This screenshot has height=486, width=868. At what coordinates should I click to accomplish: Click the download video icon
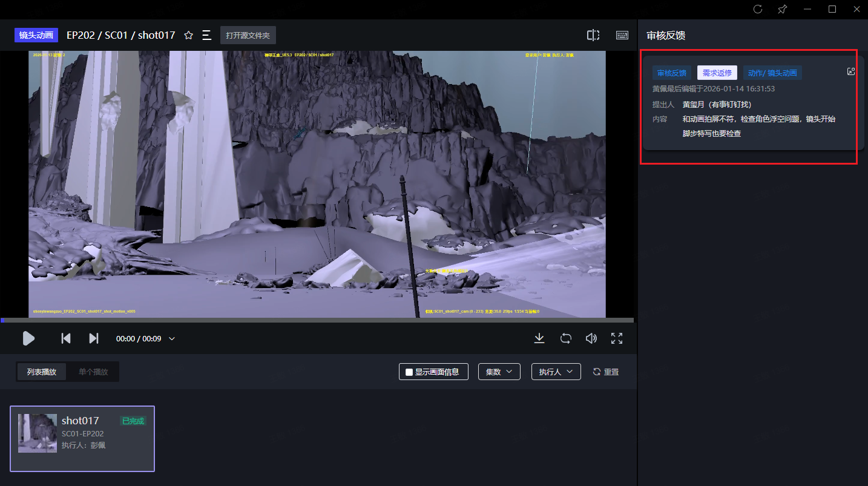point(539,338)
